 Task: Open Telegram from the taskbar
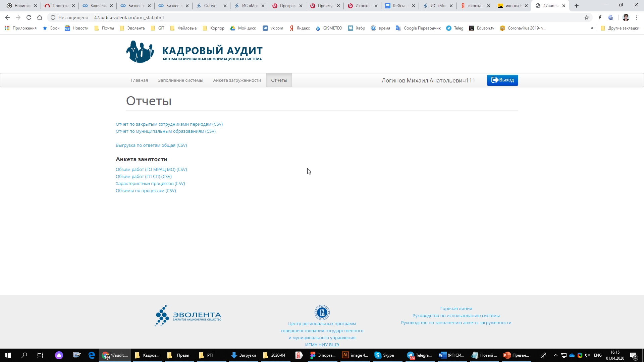point(419,355)
